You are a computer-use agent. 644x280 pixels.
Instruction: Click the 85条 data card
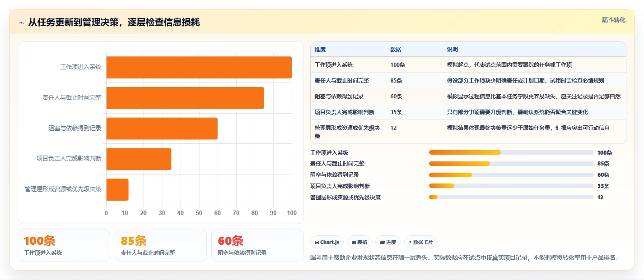[x=161, y=245]
